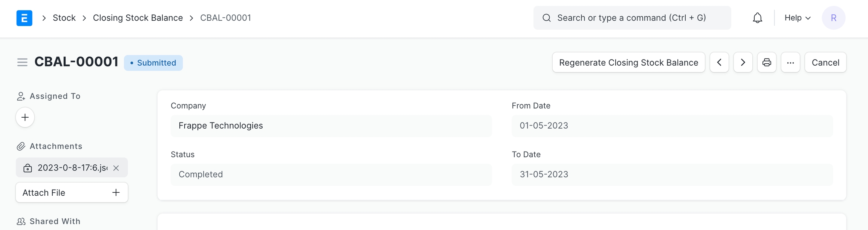Screen dimensions: 868x230
Task: Click the print icon button
Action: [767, 62]
